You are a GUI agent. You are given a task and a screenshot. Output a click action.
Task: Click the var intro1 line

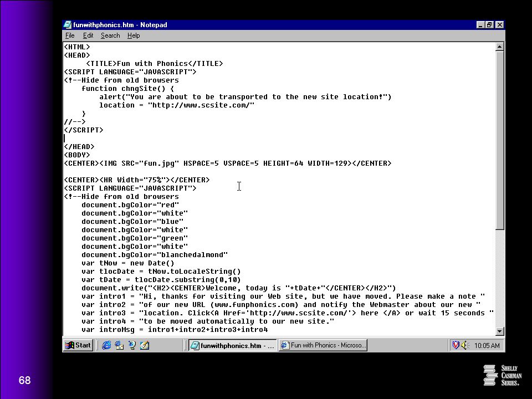[x=283, y=296]
